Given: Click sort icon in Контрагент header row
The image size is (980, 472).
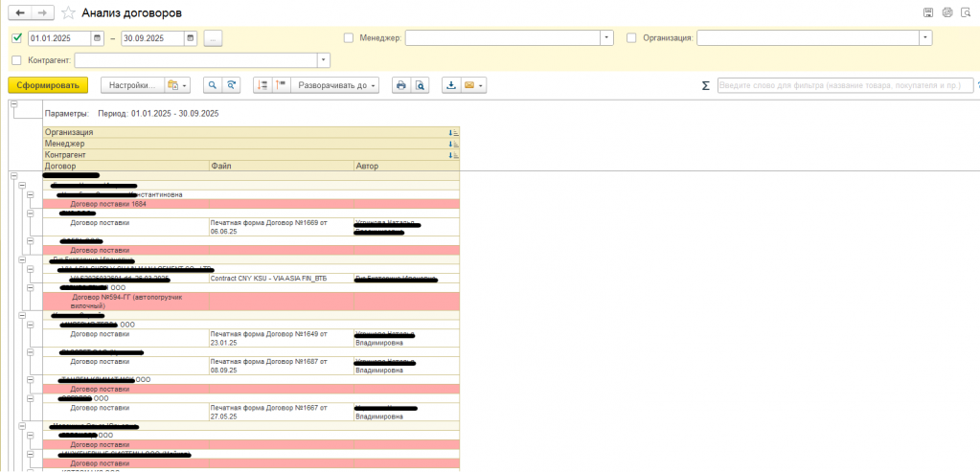Looking at the screenshot, I should pyautogui.click(x=453, y=155).
